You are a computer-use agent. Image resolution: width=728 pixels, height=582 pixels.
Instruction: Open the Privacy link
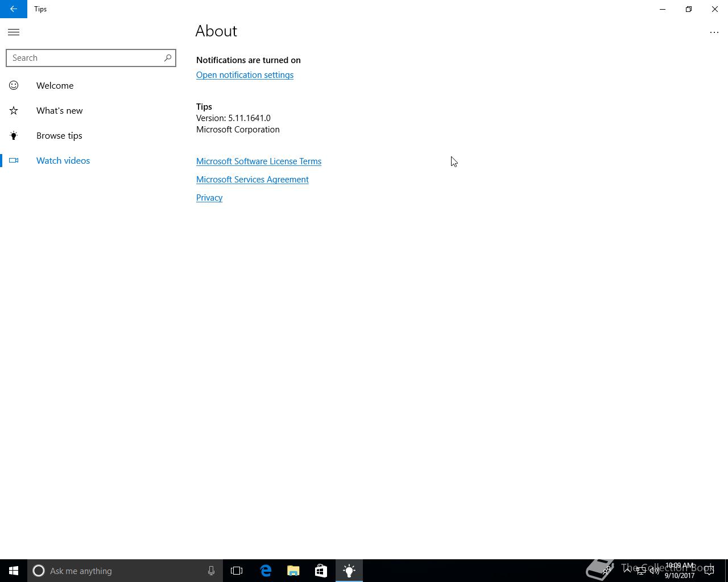click(x=209, y=198)
